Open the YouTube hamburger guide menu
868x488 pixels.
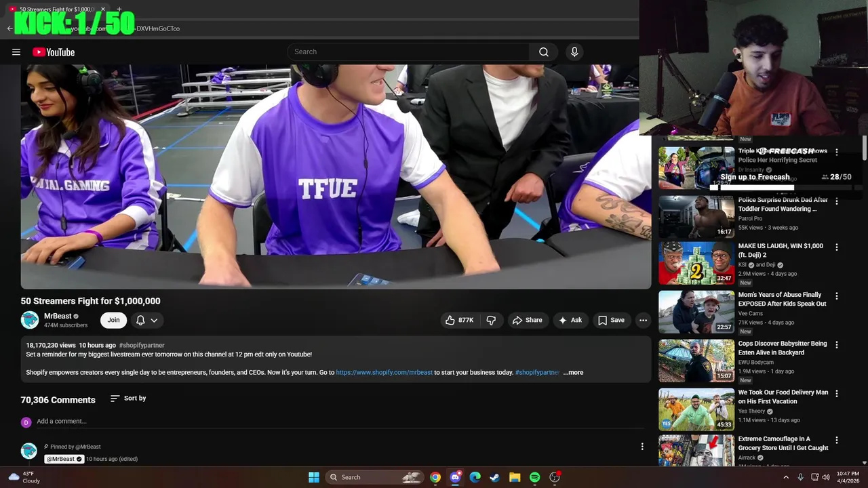pos(16,52)
